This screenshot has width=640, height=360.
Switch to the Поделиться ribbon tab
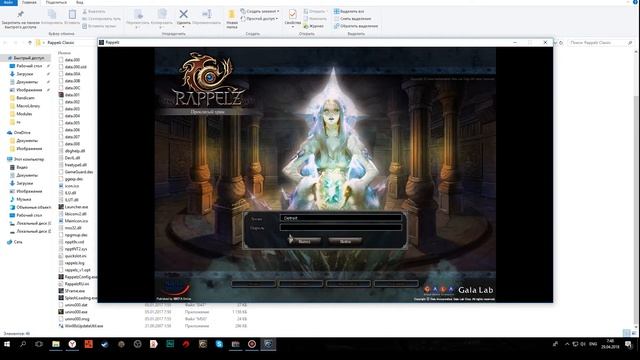coord(56,2)
